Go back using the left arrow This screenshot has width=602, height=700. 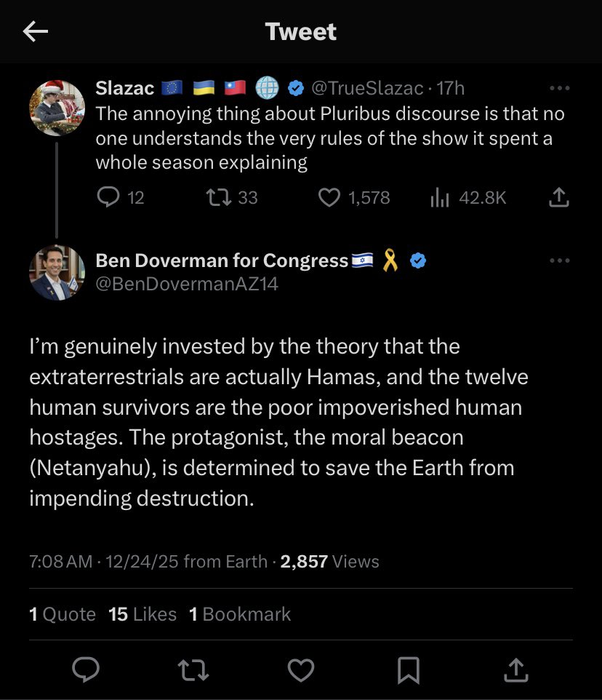tap(35, 32)
